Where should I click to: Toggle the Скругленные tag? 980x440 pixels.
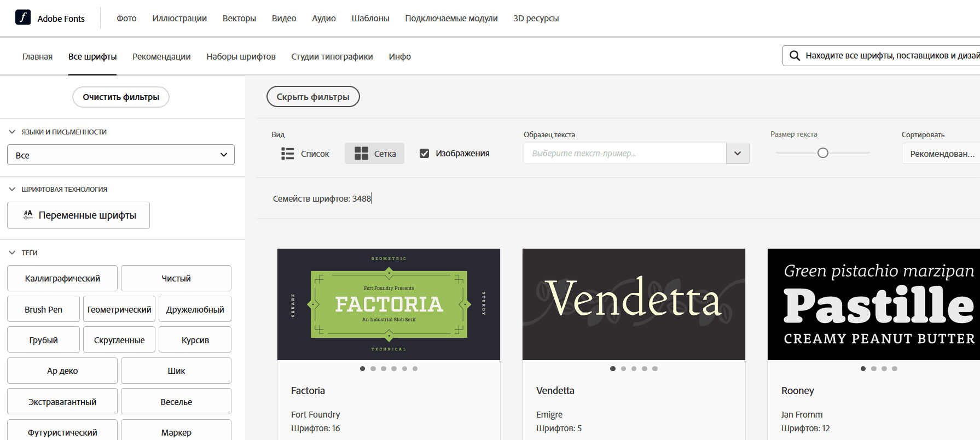tap(119, 340)
